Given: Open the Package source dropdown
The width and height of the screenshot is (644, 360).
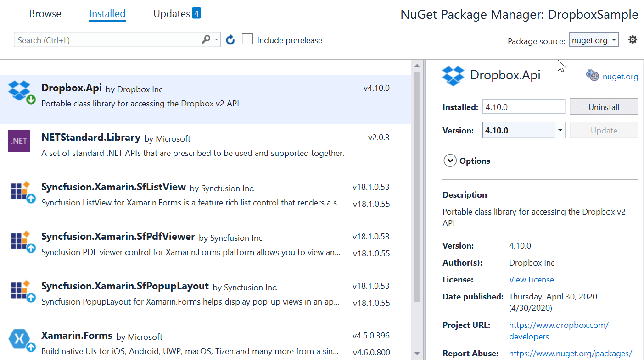Looking at the screenshot, I should [x=594, y=40].
